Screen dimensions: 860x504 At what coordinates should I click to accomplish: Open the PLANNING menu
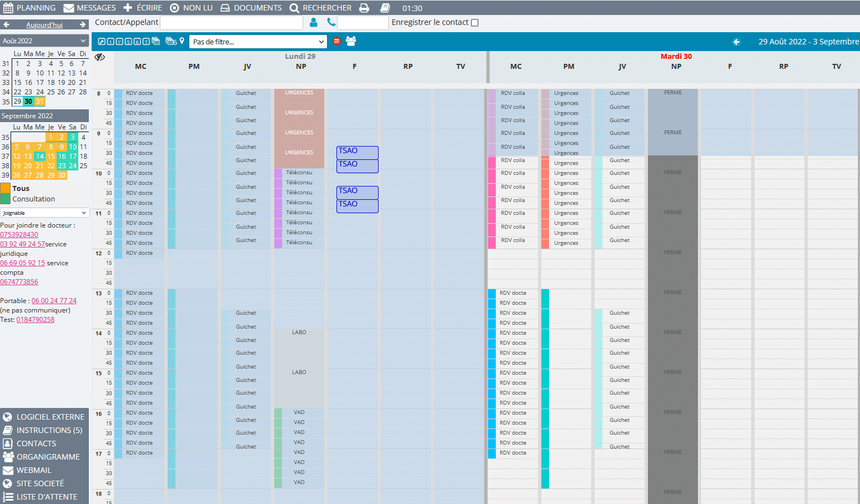(30, 8)
